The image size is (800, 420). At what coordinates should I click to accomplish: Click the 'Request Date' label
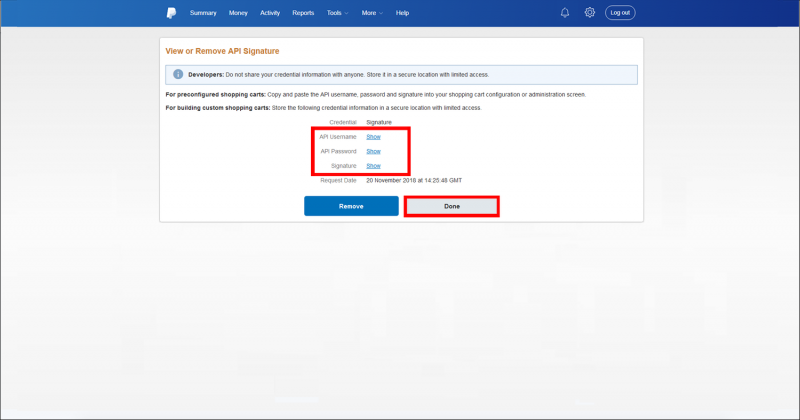pos(338,181)
